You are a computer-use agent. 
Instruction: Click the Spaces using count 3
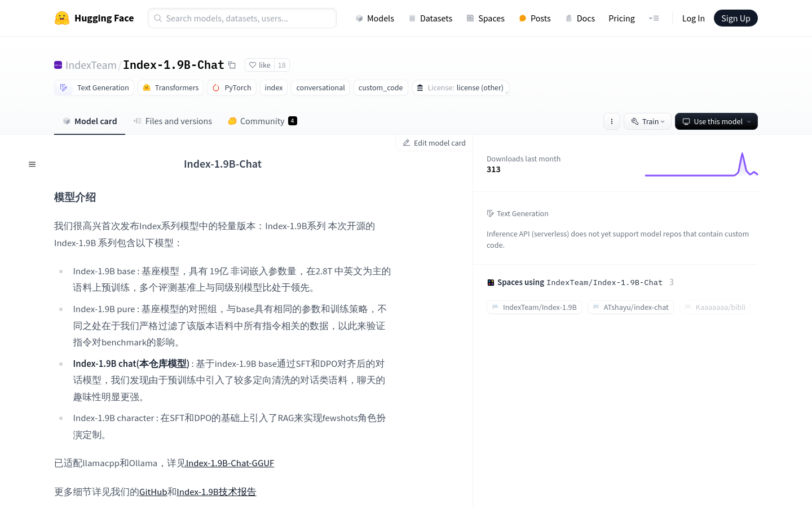672,282
